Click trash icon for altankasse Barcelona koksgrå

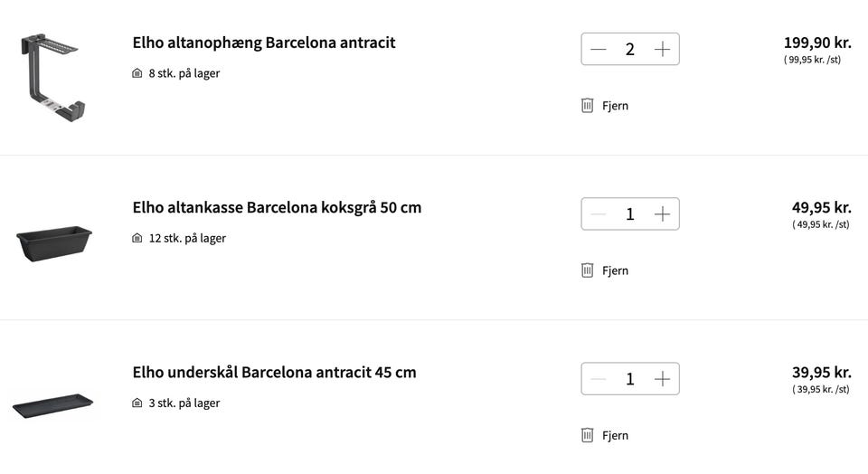click(588, 270)
